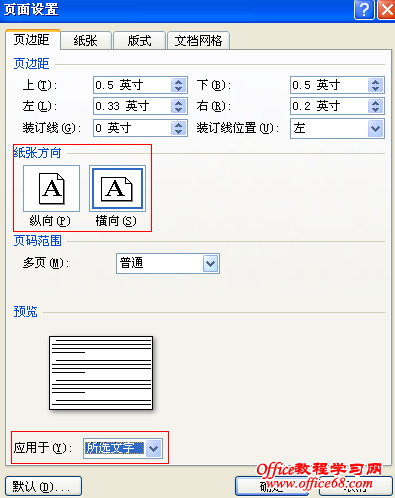Select the portrait (纵向) orientation icon
This screenshot has height=498, width=395.
click(51, 188)
